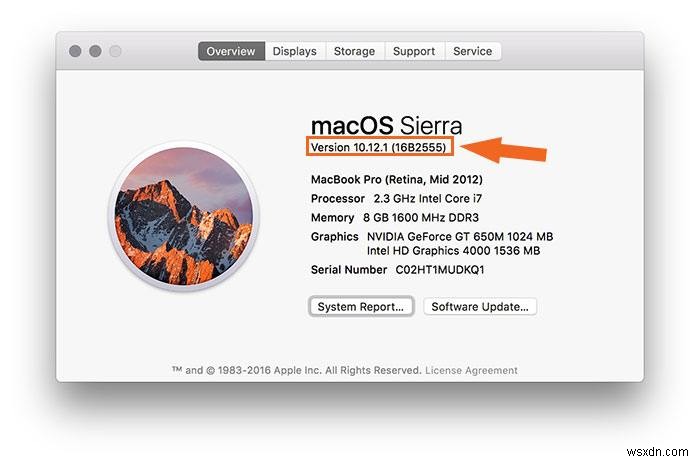Click the Version 10.12.1 (16B2555) text
Screen dimensions: 700x462
379,147
